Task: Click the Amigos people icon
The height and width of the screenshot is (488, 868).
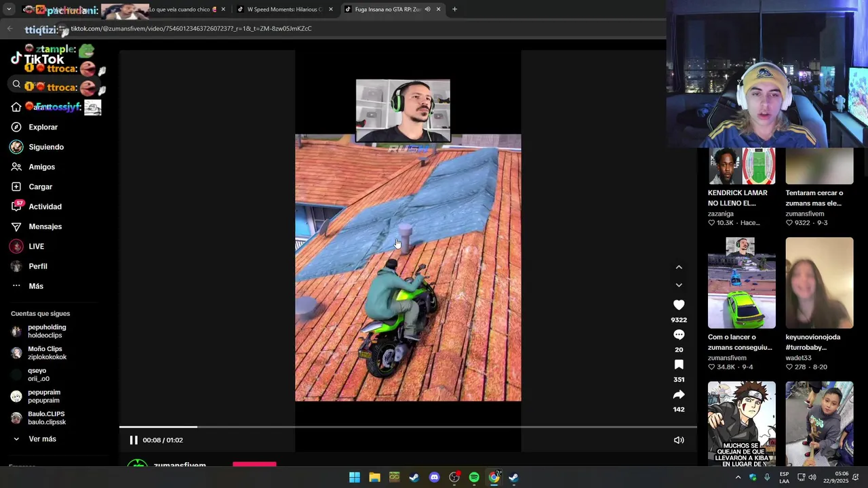Action: pyautogui.click(x=16, y=167)
